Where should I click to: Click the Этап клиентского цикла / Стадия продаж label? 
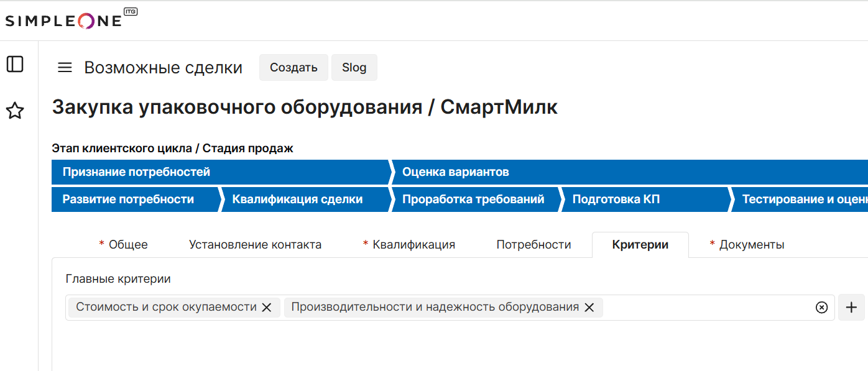pyautogui.click(x=172, y=149)
